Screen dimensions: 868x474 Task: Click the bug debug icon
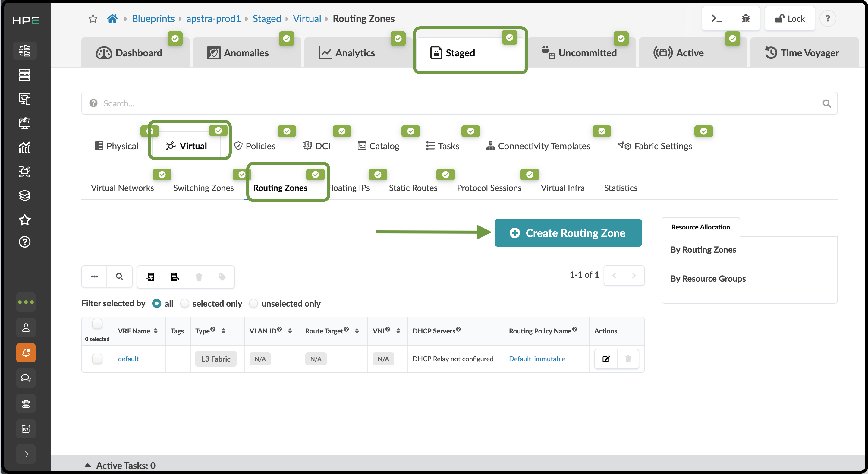(x=746, y=18)
